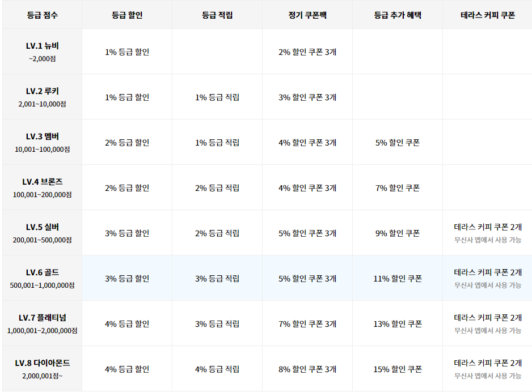Click the LV.2 루키 grade cell
The height and width of the screenshot is (392, 532).
42,97
